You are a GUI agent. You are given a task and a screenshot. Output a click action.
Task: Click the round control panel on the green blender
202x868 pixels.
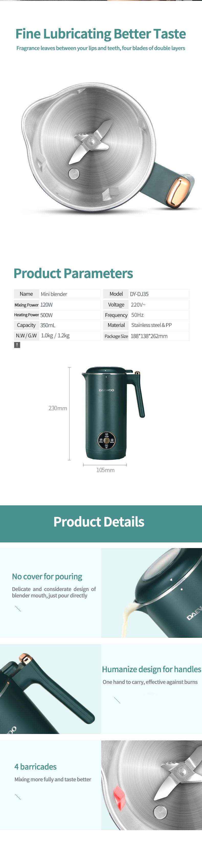coord(106,440)
